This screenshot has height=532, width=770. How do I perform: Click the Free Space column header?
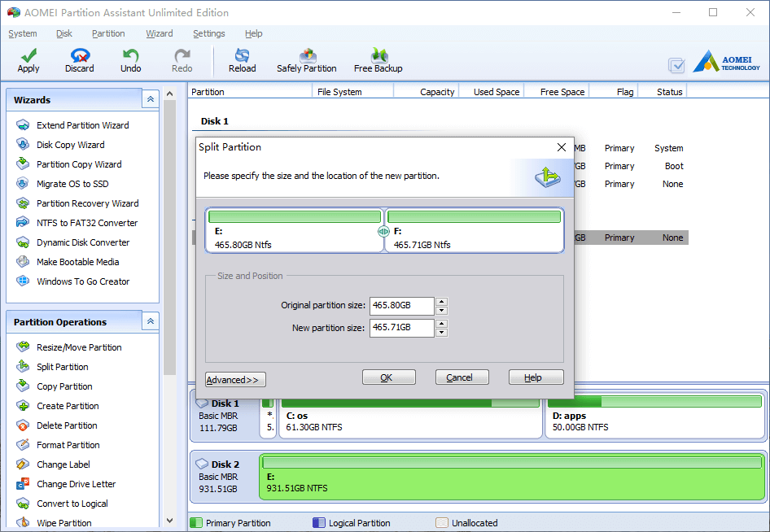click(x=557, y=92)
